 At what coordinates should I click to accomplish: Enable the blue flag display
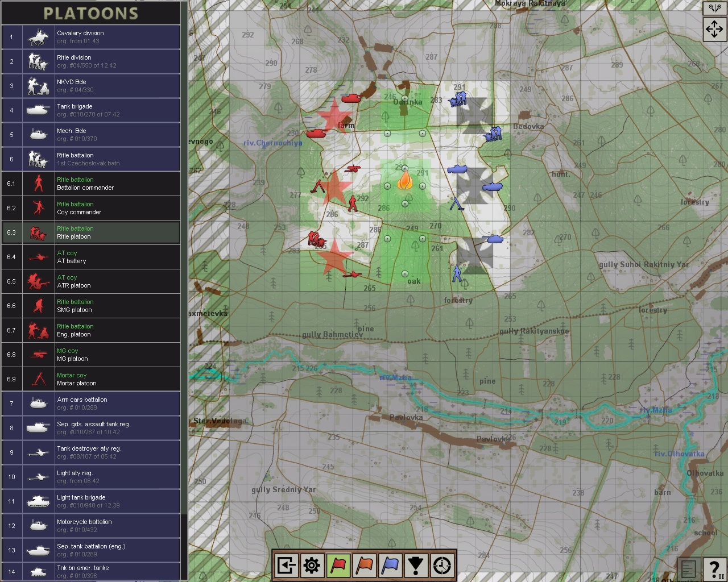(390, 564)
